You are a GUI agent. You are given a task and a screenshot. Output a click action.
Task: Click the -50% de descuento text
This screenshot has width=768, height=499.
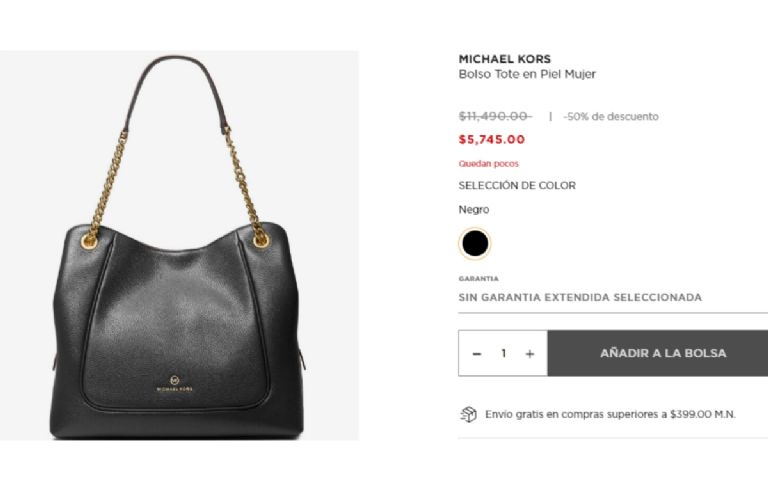[x=611, y=117]
